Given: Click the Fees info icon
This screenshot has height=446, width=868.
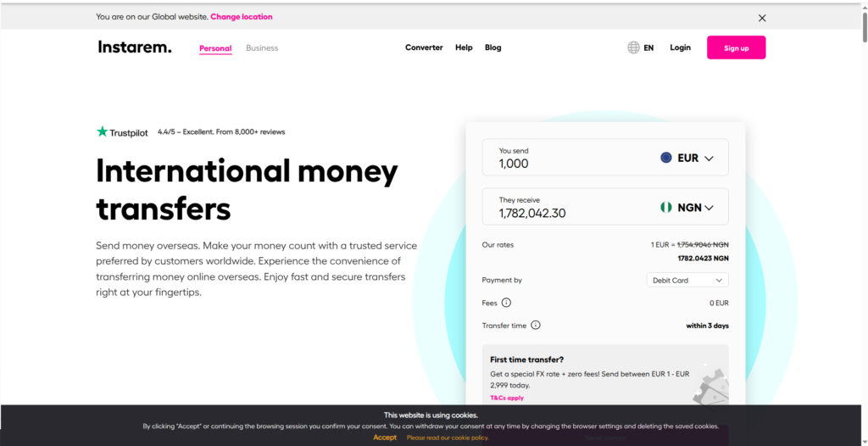Looking at the screenshot, I should (x=506, y=303).
